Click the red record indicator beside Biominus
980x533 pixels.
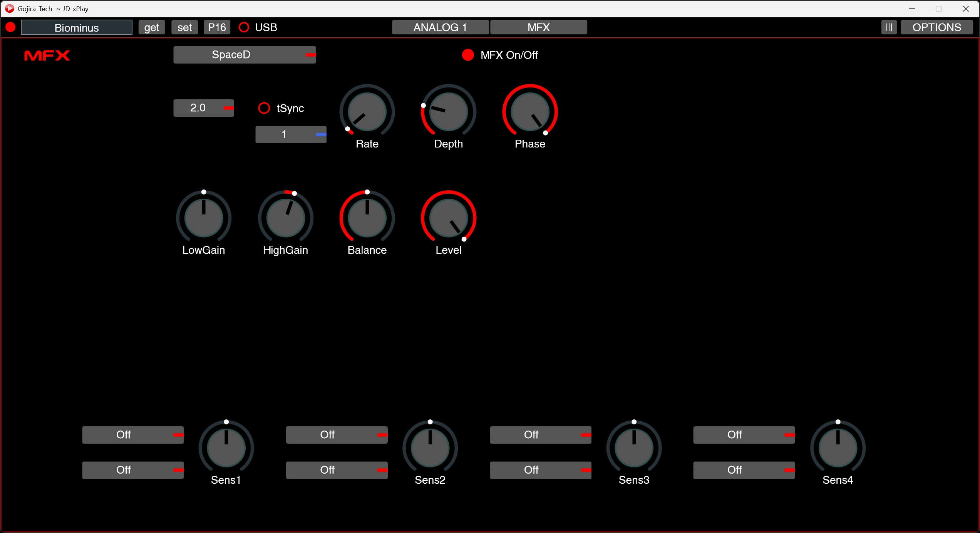coord(10,27)
